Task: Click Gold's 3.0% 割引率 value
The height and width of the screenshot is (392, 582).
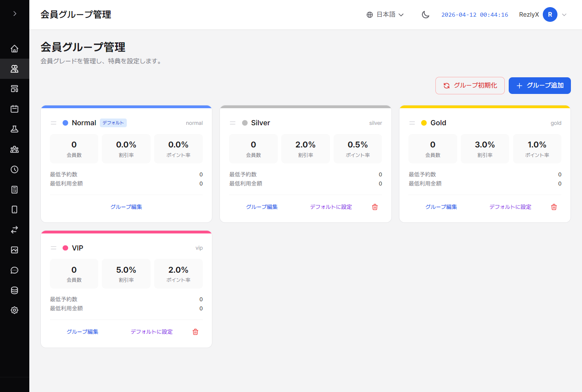Action: point(485,145)
